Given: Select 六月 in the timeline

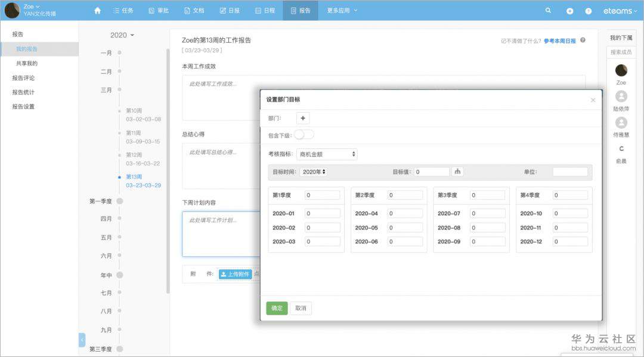Looking at the screenshot, I should 106,256.
